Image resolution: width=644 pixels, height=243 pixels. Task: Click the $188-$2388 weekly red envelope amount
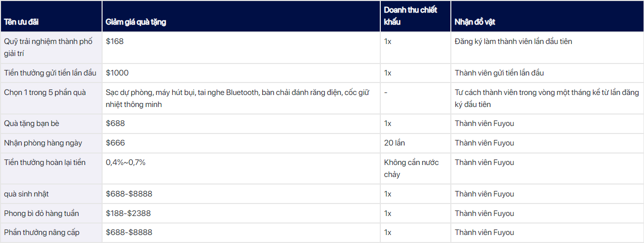click(x=128, y=213)
